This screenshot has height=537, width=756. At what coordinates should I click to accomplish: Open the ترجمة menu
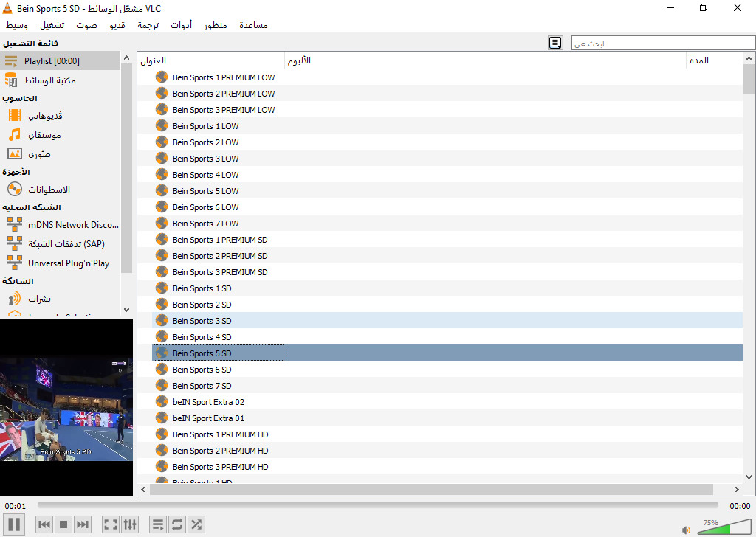[x=148, y=25]
